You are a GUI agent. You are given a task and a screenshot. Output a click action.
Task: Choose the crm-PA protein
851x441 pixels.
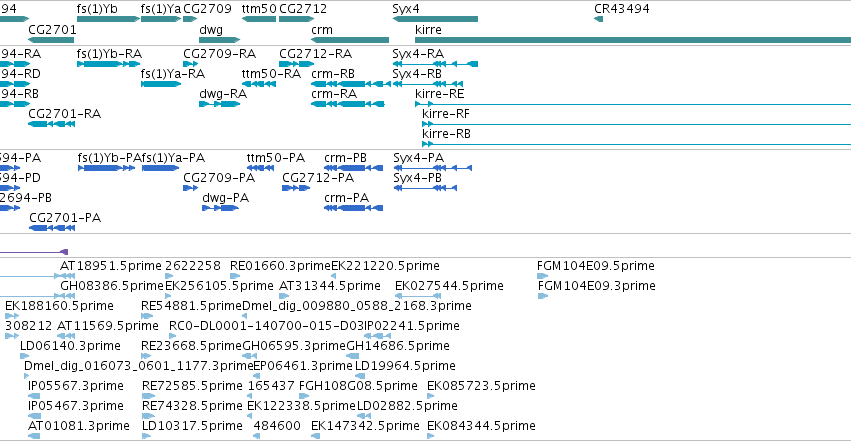tap(353, 208)
